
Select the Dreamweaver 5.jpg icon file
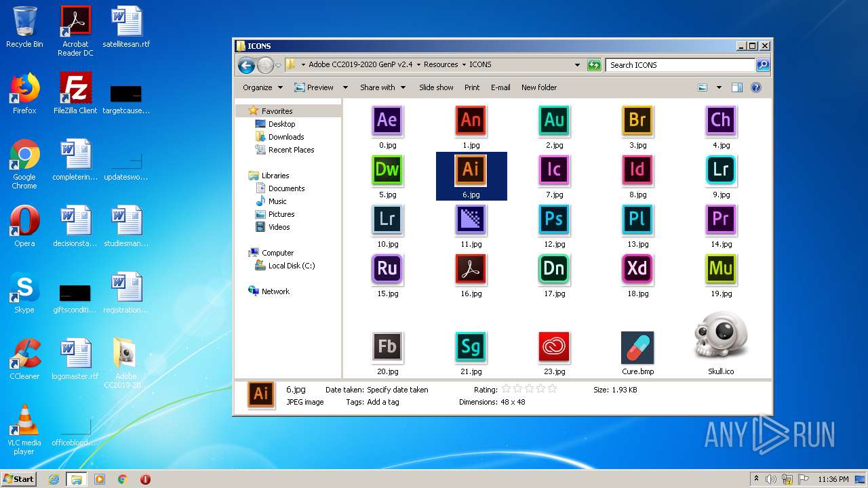click(387, 169)
